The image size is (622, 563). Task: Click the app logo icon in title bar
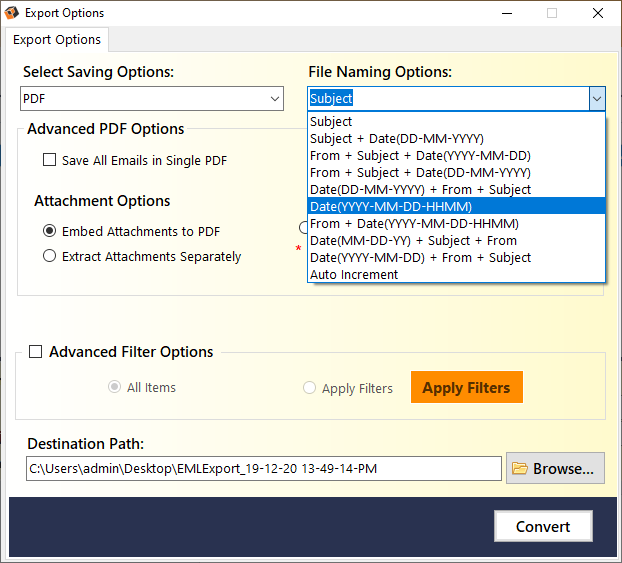(12, 13)
